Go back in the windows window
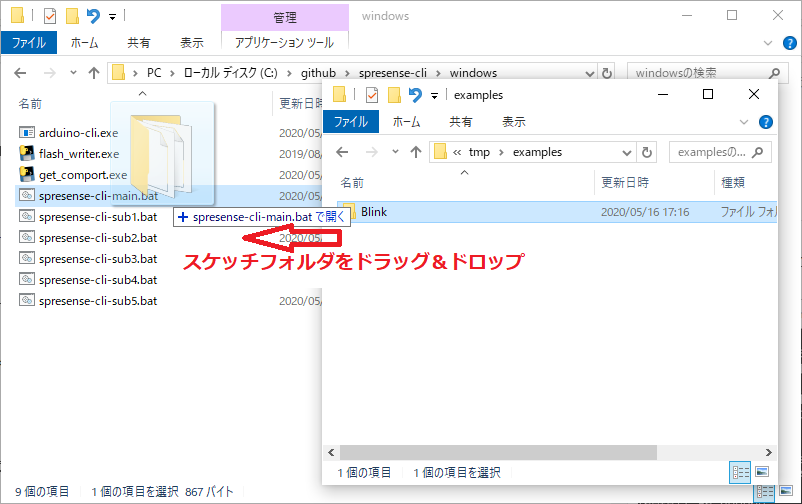 (20, 73)
